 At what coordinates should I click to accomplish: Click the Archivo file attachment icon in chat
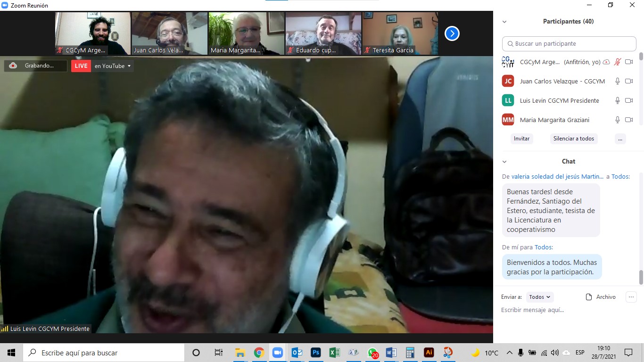tap(589, 297)
